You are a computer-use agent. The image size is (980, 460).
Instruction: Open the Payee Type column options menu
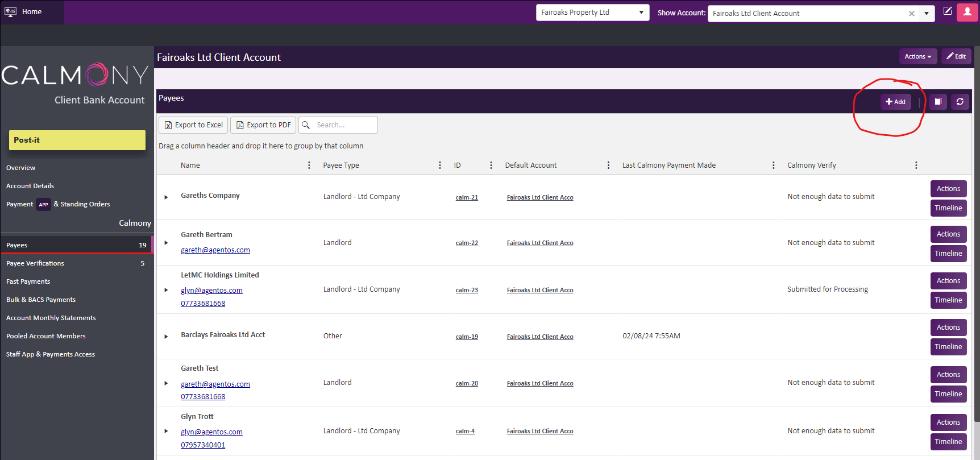click(x=439, y=165)
